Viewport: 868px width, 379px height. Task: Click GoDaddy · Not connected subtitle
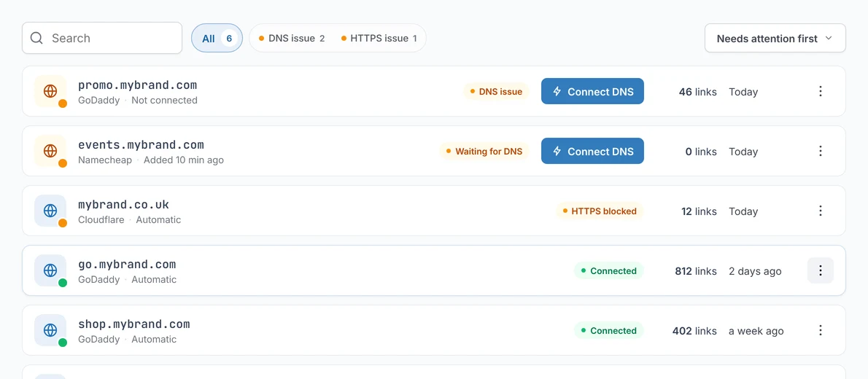click(138, 100)
